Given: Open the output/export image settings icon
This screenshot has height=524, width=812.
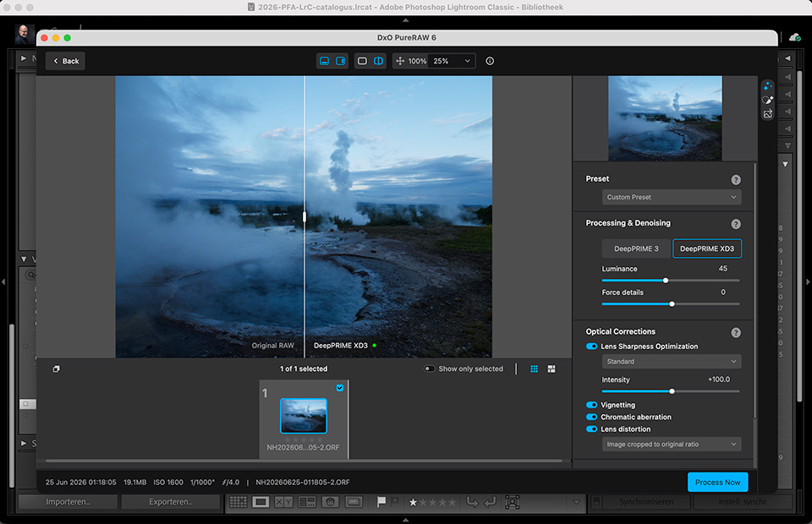Looking at the screenshot, I should click(x=767, y=114).
